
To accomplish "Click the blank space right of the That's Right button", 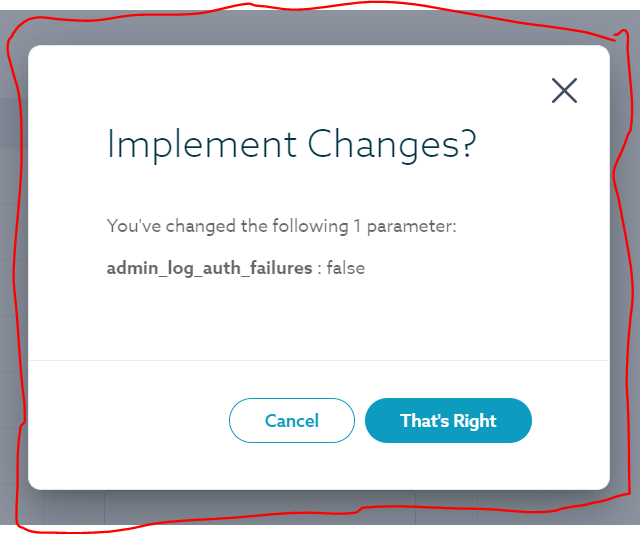I will 570,421.
